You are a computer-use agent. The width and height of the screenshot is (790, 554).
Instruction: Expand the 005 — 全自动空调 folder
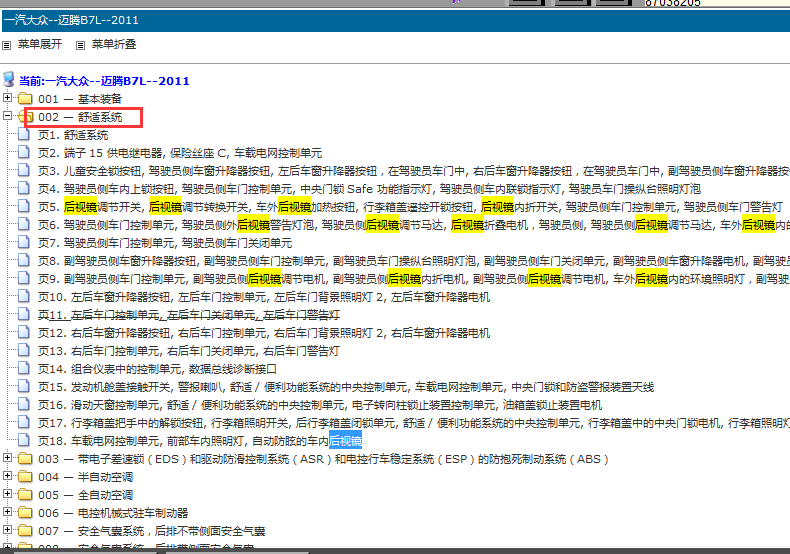(x=7, y=494)
